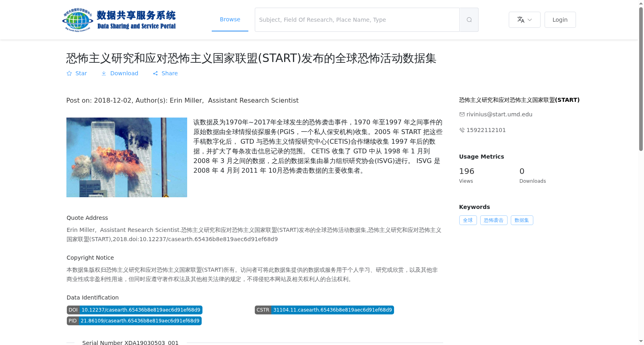Click the Login button
644x345 pixels.
point(560,20)
